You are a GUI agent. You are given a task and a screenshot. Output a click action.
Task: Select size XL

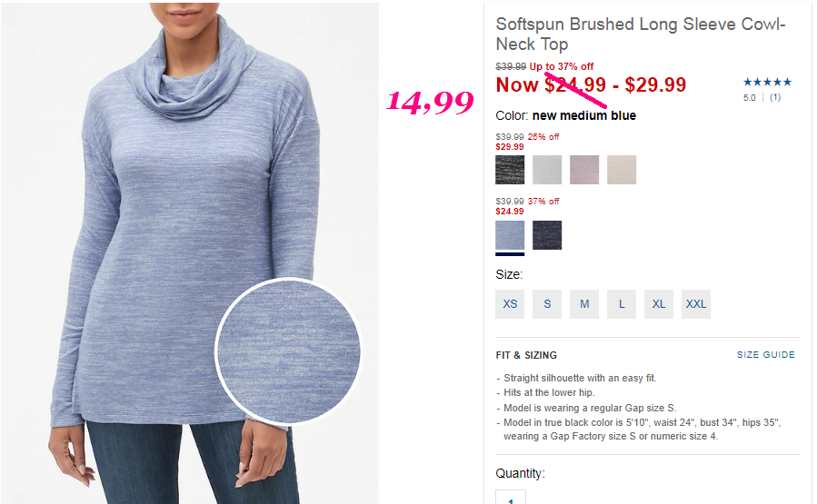coord(659,304)
